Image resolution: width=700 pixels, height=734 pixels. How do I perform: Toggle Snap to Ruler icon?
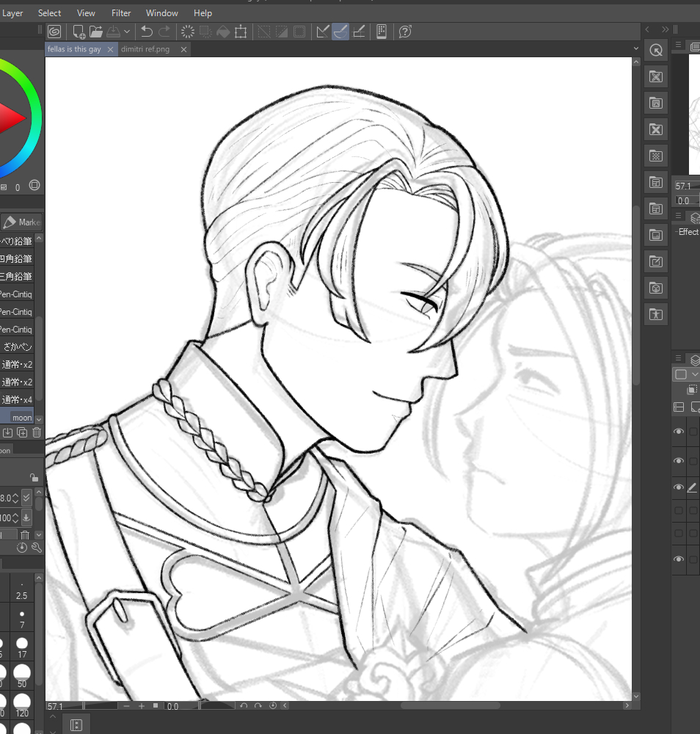pos(322,32)
